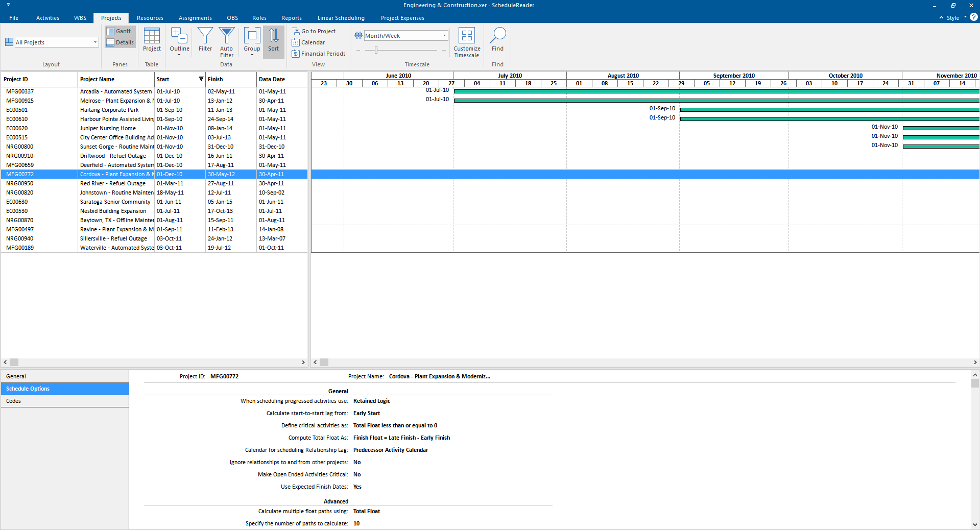Open the Month/Week timescale dropdown
Screen dimensions: 980x530
(444, 36)
